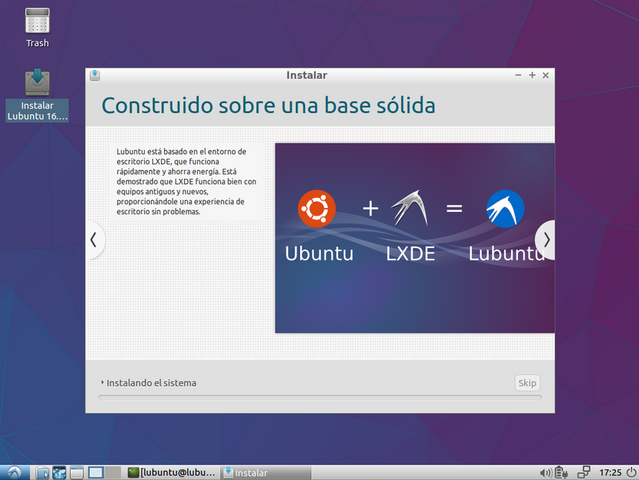The height and width of the screenshot is (480, 639).
Task: Select the Instalar taskbar entry
Action: pyautogui.click(x=266, y=473)
